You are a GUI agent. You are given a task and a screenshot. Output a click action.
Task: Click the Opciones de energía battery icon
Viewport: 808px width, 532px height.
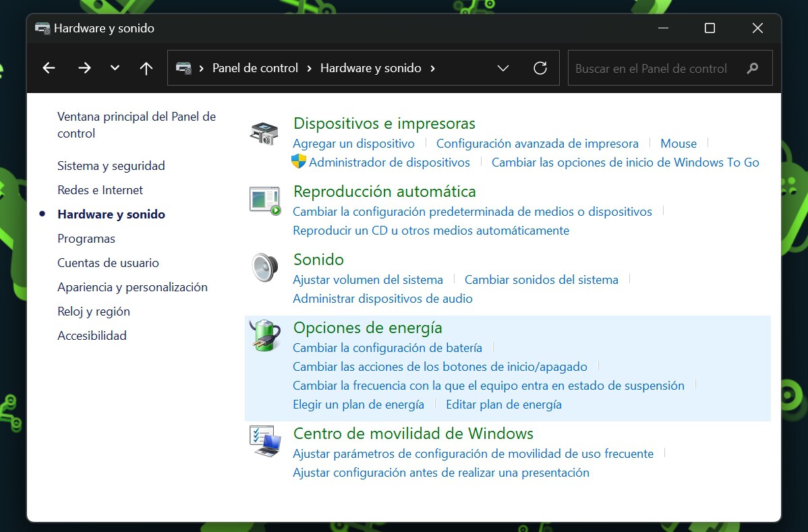pos(264,335)
